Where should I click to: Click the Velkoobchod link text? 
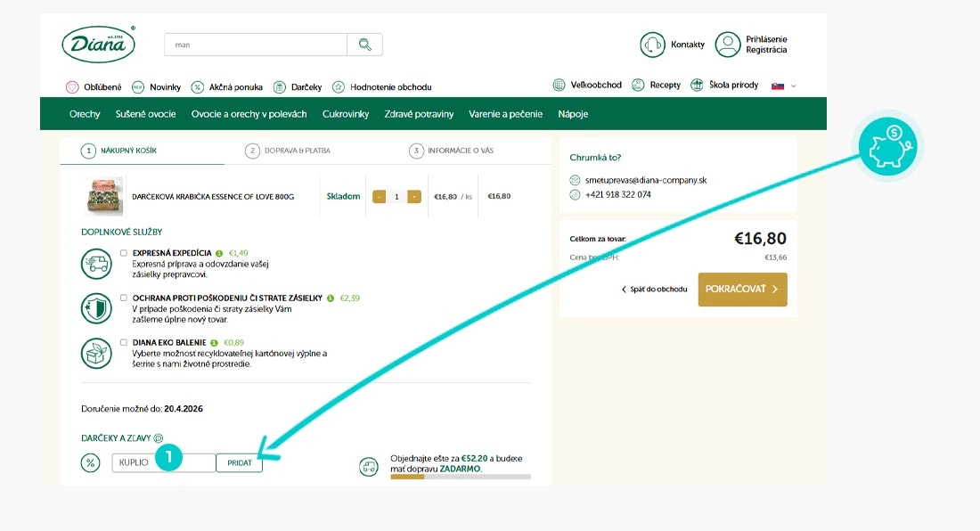596,85
